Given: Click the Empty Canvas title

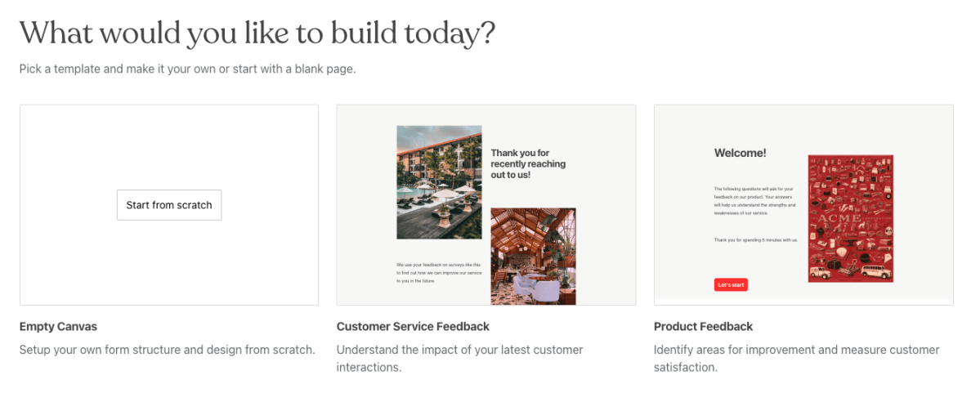Looking at the screenshot, I should pyautogui.click(x=58, y=327).
